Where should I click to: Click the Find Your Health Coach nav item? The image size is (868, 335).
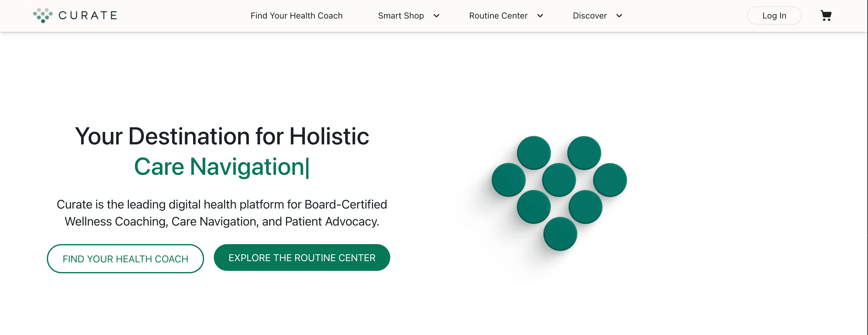click(x=296, y=15)
